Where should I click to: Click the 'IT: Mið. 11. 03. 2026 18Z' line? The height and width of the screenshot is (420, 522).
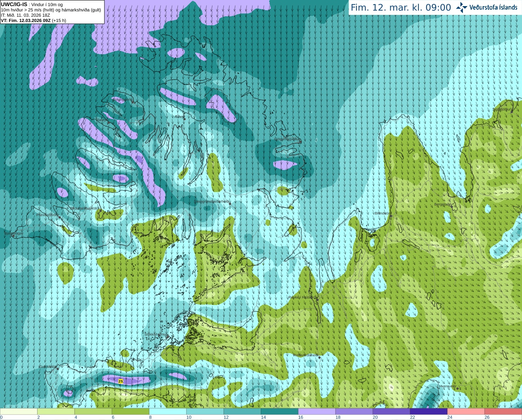25,15
